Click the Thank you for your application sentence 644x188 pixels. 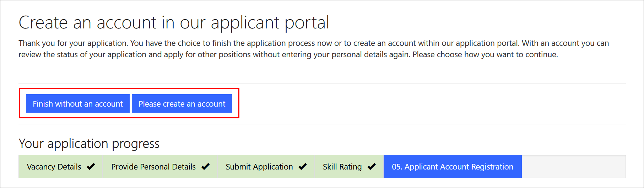coord(73,43)
